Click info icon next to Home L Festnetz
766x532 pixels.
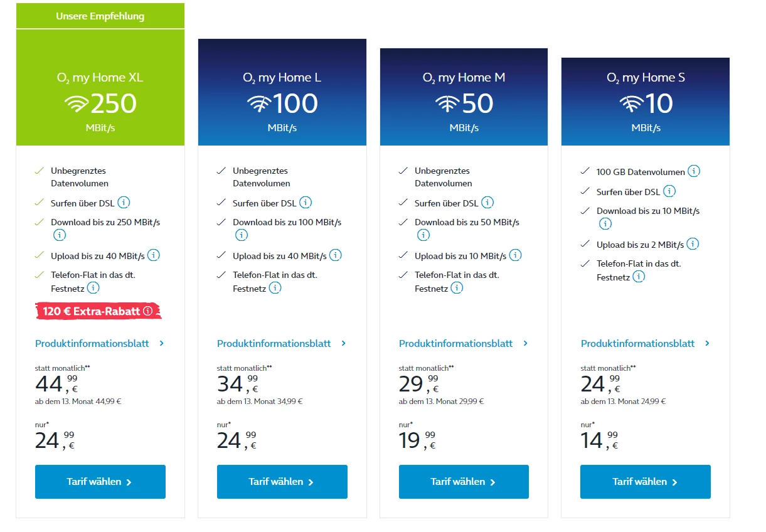275,288
